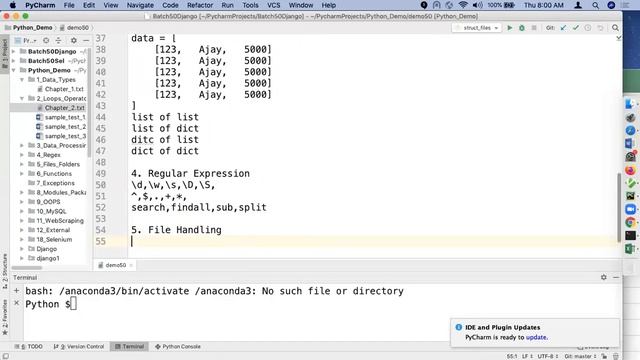Open the Refactor menu
The width and height of the screenshot is (640, 360).
pyautogui.click(x=200, y=5)
